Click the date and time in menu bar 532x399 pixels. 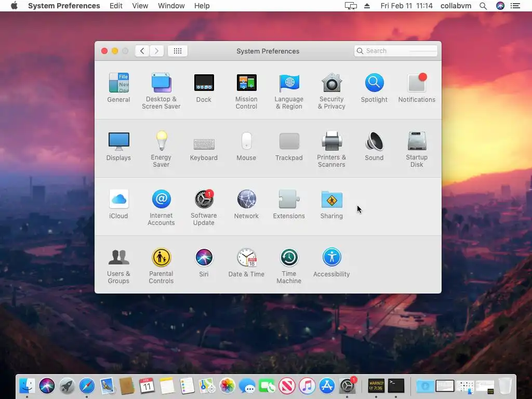tap(406, 6)
